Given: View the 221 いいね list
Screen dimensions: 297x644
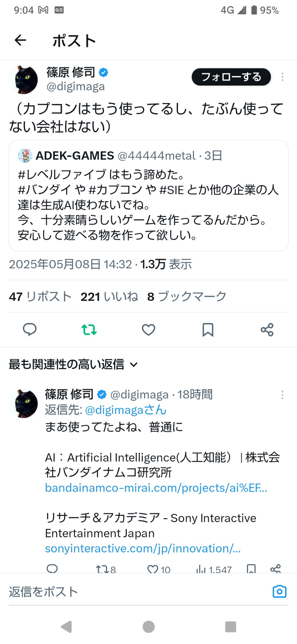Looking at the screenshot, I should (109, 297).
